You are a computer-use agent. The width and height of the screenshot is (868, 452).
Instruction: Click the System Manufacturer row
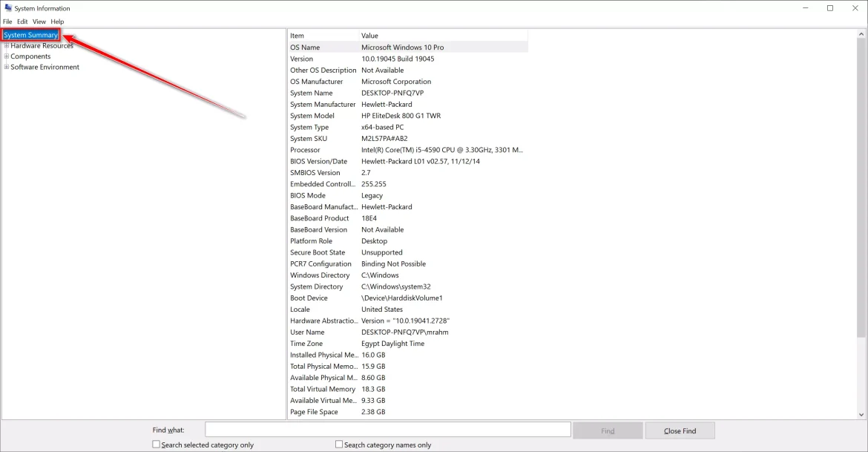(x=408, y=104)
